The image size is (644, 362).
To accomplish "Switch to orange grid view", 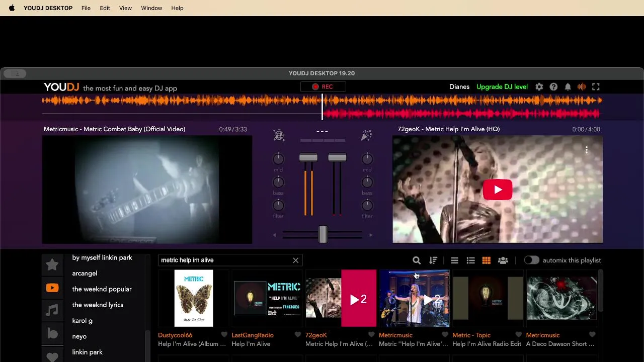I will click(486, 260).
